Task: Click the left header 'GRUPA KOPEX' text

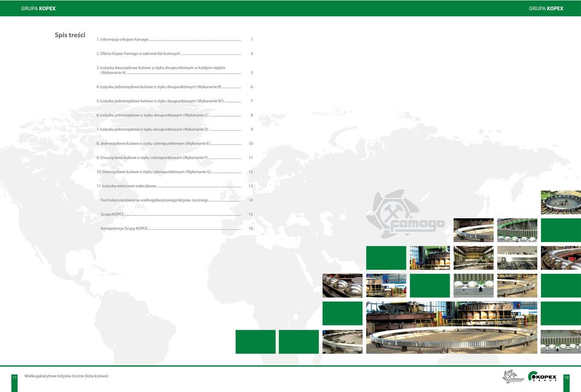Action: coord(38,8)
